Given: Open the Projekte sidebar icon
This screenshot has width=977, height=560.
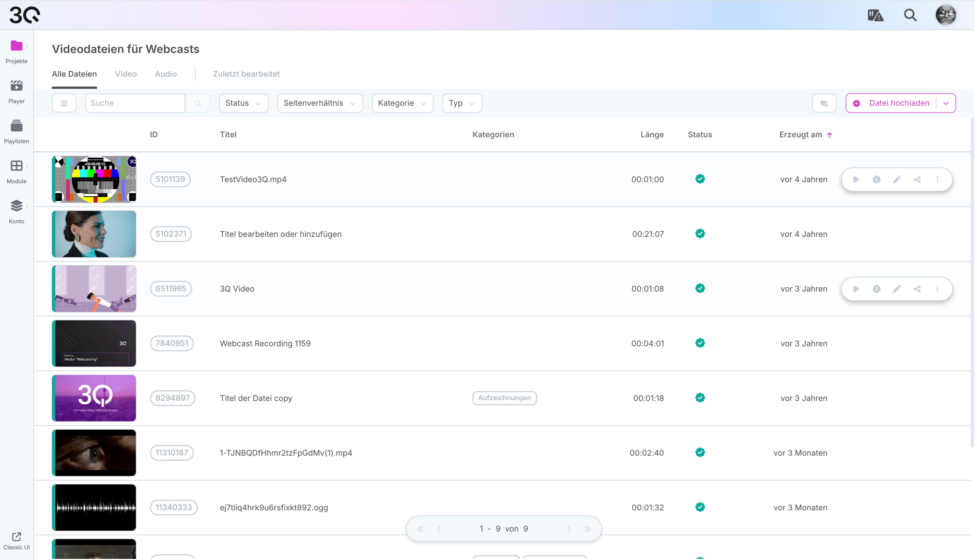Looking at the screenshot, I should [x=16, y=46].
